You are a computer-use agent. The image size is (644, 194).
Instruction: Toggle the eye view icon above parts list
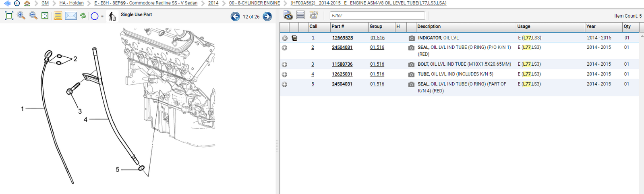(288, 15)
